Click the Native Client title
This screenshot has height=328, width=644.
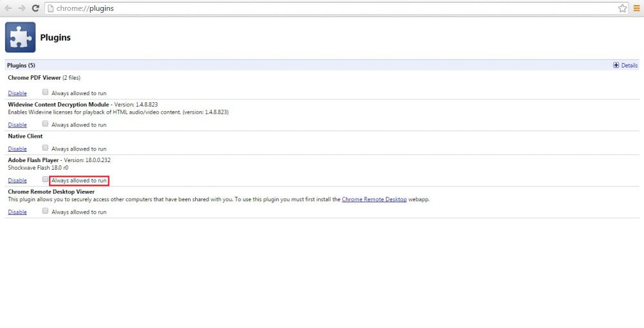point(25,136)
